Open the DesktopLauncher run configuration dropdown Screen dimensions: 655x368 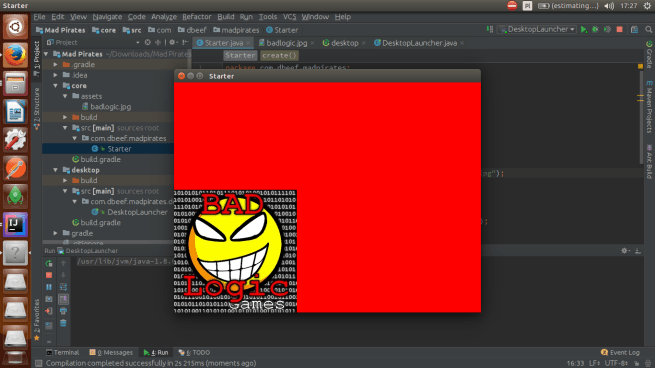[x=538, y=29]
